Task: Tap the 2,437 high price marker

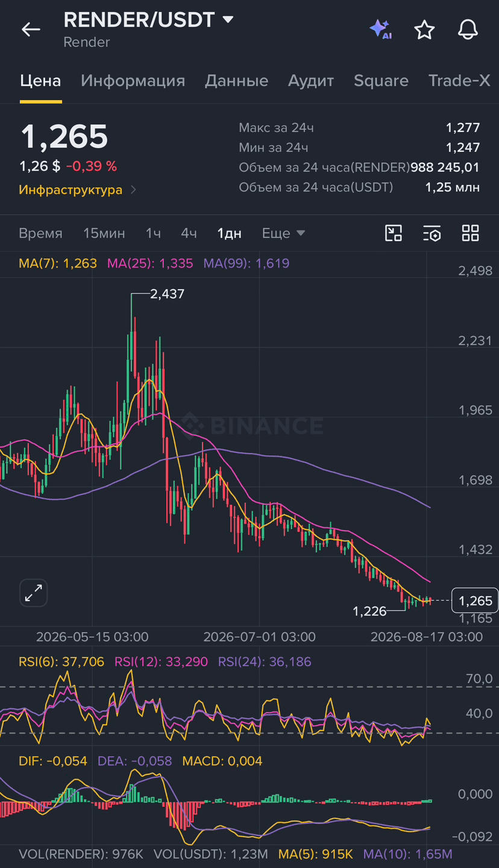Action: [x=167, y=294]
